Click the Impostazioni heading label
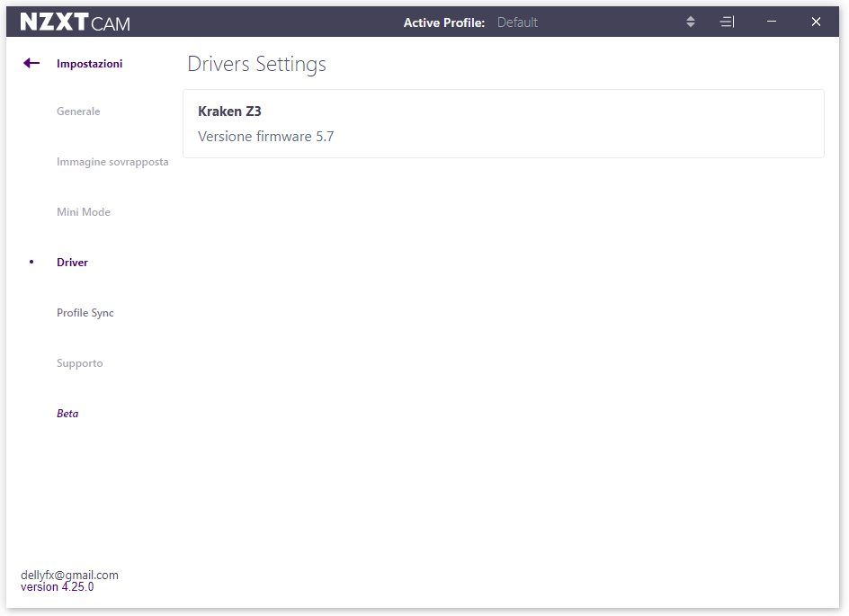Screen dimensions: 849x616 [x=89, y=64]
